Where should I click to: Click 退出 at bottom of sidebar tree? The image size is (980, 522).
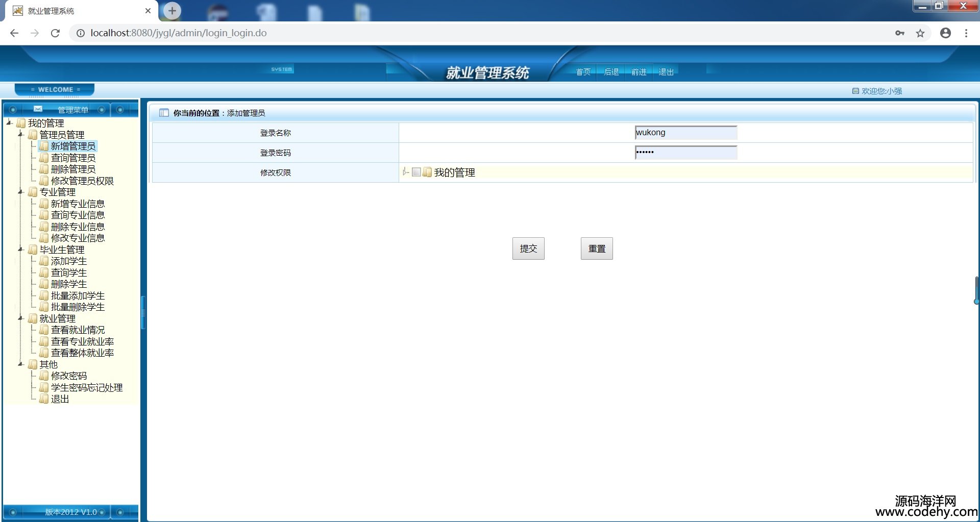[x=60, y=399]
